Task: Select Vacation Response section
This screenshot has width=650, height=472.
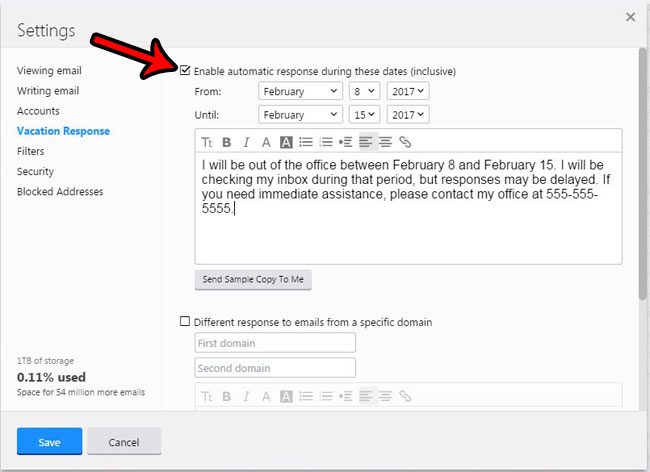Action: coord(63,131)
